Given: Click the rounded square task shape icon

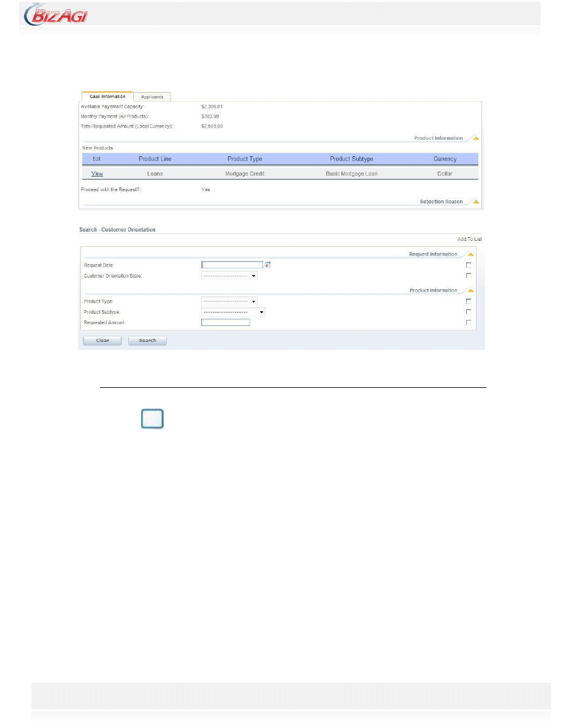Looking at the screenshot, I should 152,419.
